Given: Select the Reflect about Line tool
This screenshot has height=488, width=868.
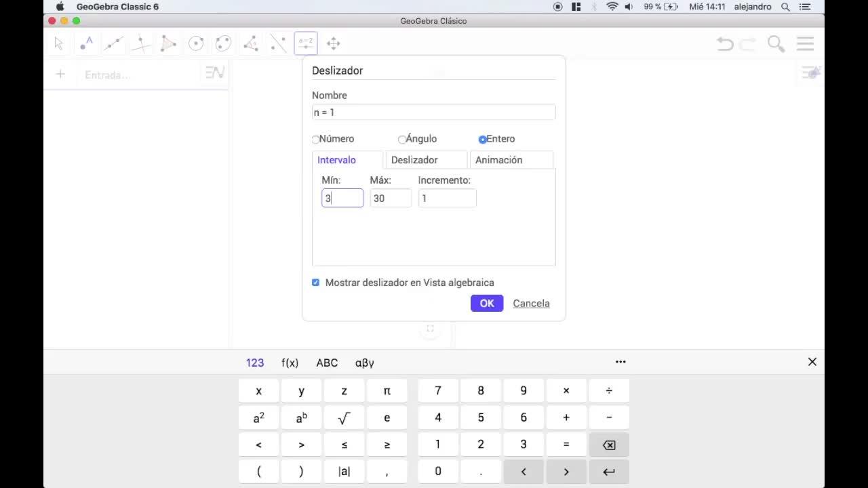Looking at the screenshot, I should [x=278, y=43].
